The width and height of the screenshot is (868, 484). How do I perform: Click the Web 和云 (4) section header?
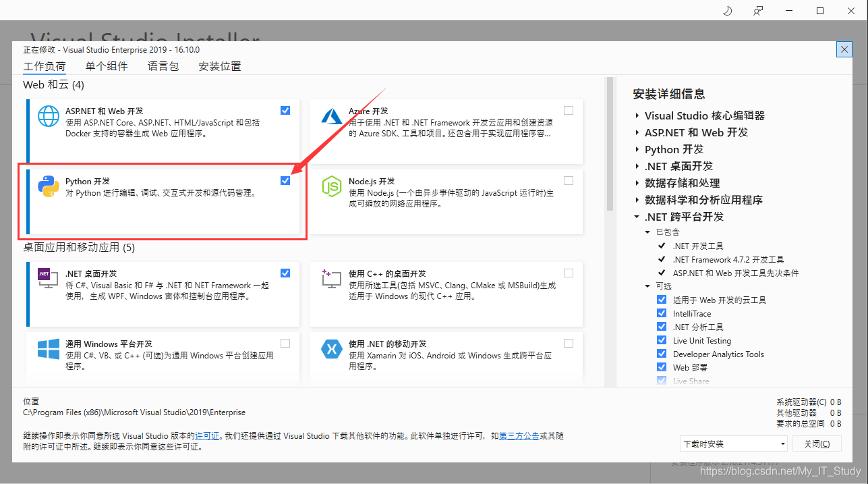tap(54, 85)
